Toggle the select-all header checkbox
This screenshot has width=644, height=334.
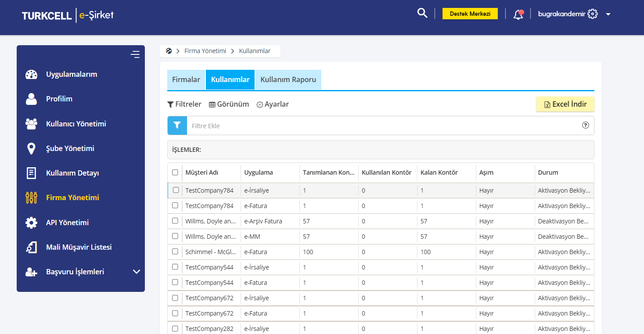tap(175, 172)
